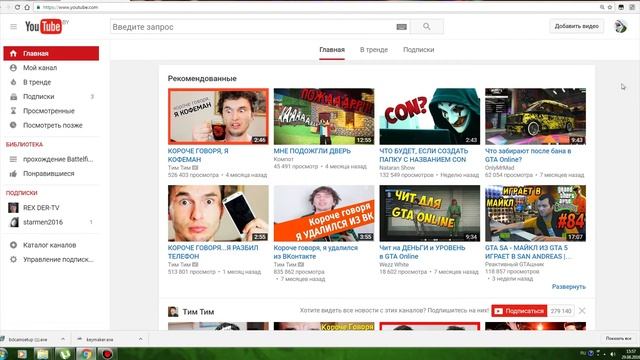The image size is (640, 360).
Task: Click the volume speaker tray icon
Action: click(x=612, y=354)
